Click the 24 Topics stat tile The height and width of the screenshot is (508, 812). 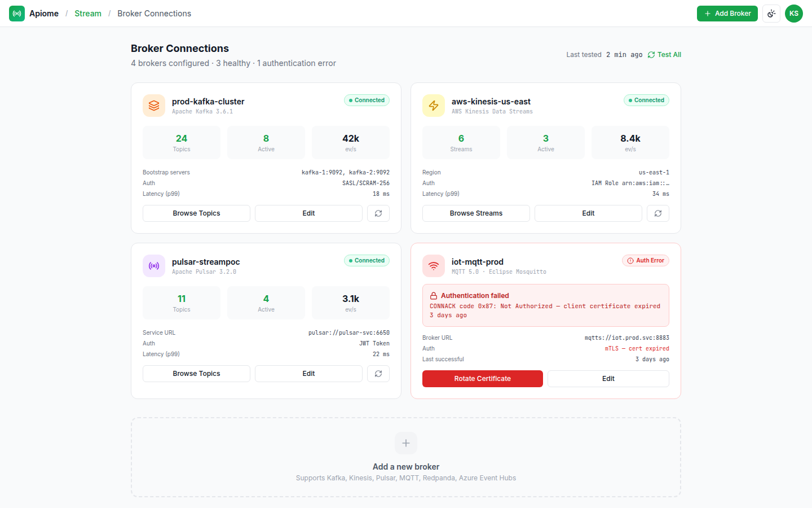tap(182, 142)
